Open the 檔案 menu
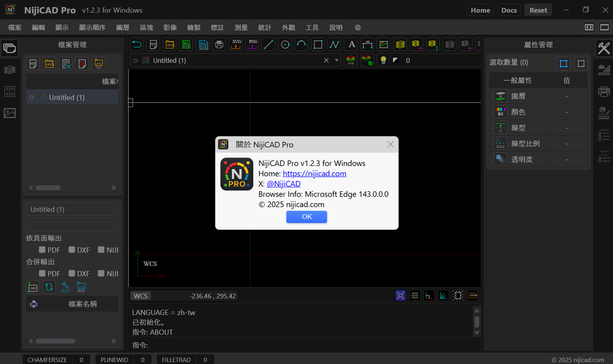613x364 pixels. pyautogui.click(x=14, y=27)
